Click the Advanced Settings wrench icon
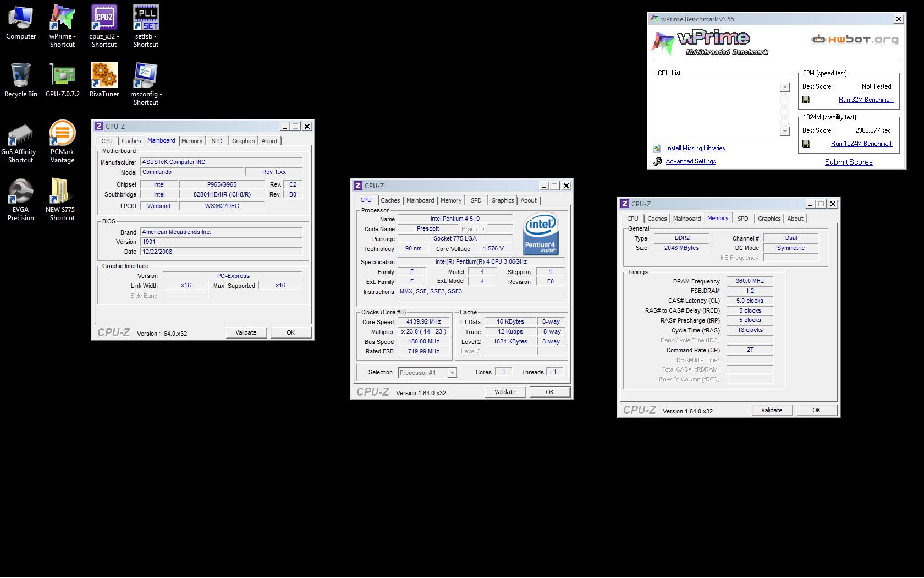This screenshot has height=578, width=924. (x=657, y=161)
